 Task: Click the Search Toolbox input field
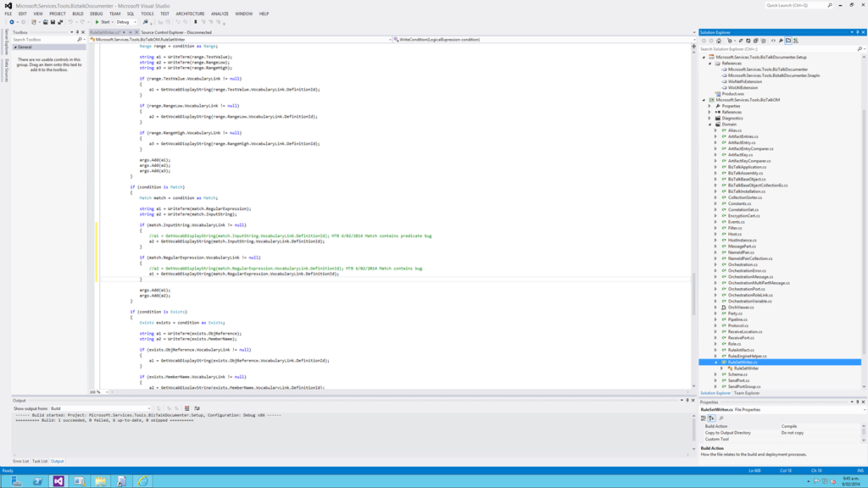pos(44,40)
